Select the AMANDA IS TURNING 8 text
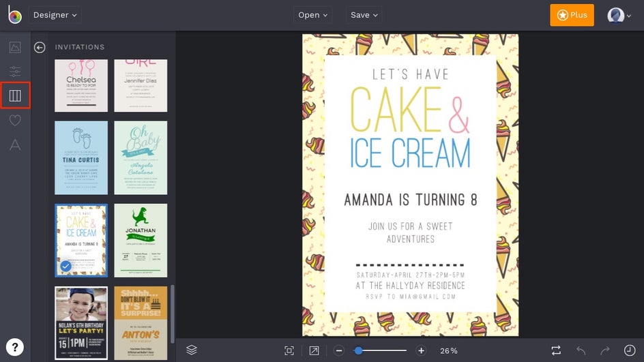 (x=411, y=200)
